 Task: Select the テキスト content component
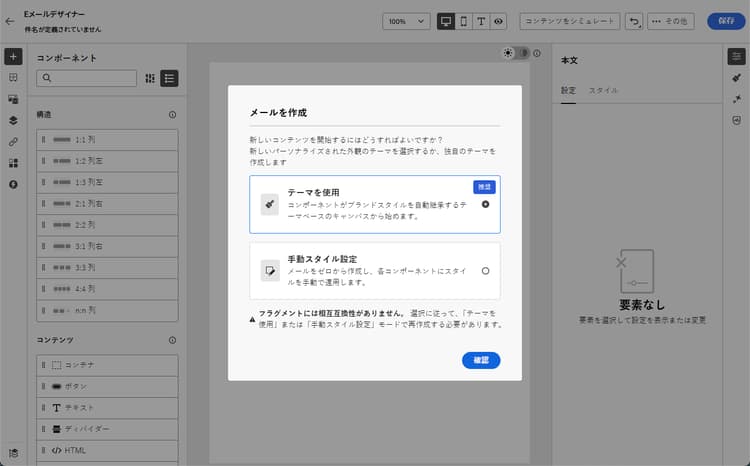(107, 408)
